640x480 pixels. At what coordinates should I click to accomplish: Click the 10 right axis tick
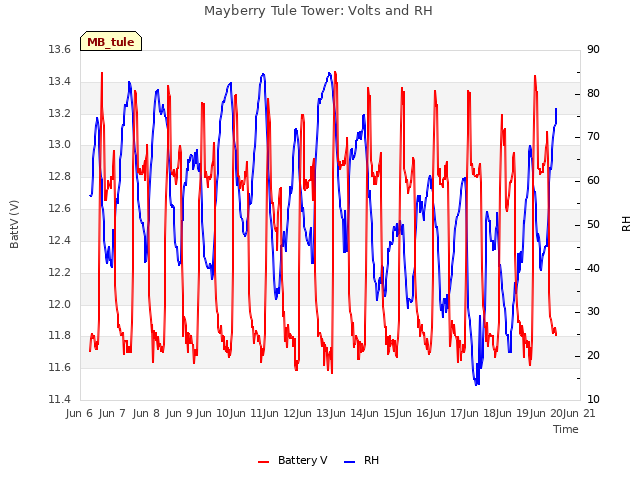[x=593, y=399]
